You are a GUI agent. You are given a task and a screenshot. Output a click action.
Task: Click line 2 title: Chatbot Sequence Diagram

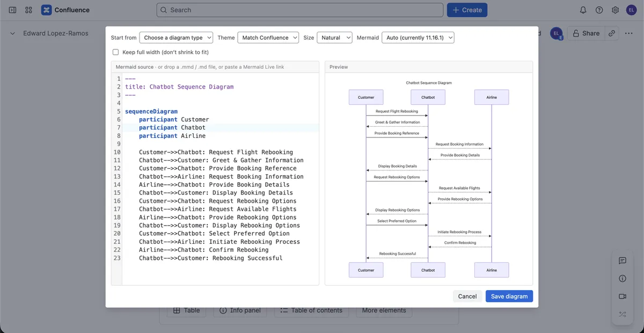(x=179, y=86)
